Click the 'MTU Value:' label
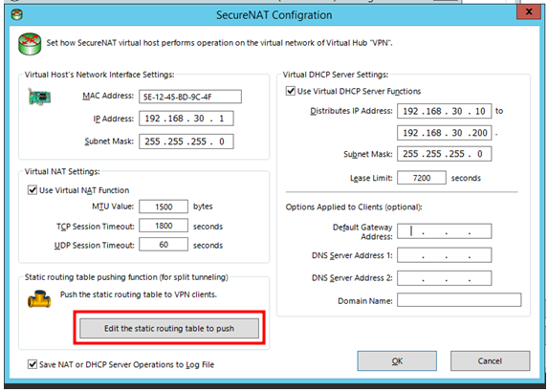 coord(113,207)
